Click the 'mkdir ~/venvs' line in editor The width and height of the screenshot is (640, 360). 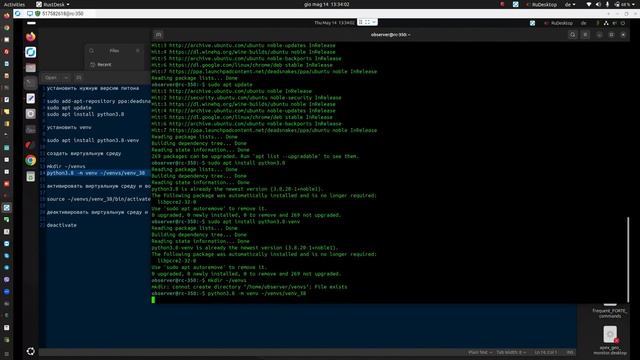coord(66,167)
